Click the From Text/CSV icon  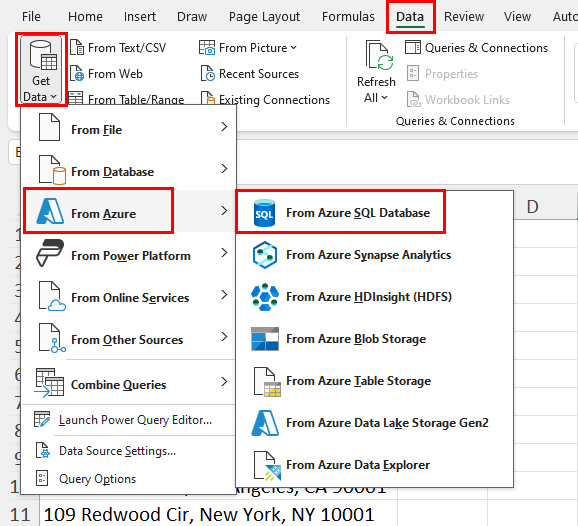(77, 48)
